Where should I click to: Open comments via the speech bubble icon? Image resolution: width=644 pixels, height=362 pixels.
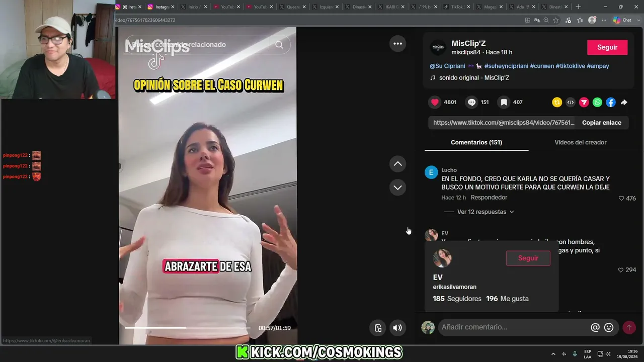tap(471, 102)
